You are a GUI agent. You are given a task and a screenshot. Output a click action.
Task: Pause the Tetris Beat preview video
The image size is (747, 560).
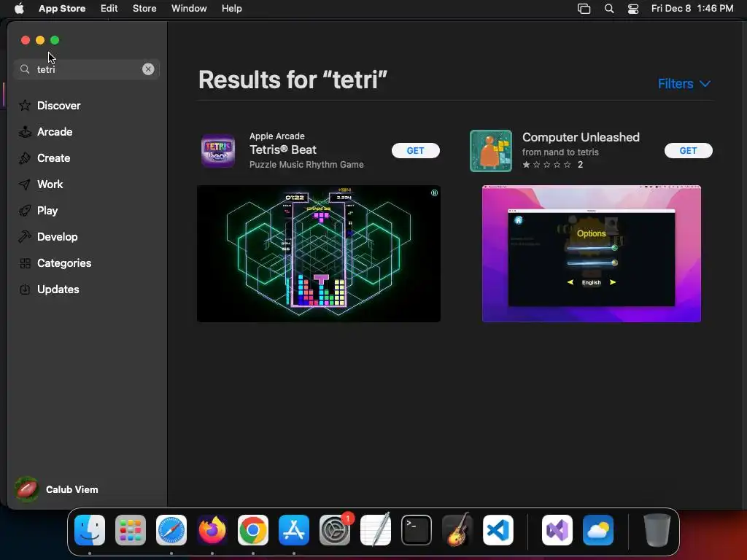[x=434, y=192]
